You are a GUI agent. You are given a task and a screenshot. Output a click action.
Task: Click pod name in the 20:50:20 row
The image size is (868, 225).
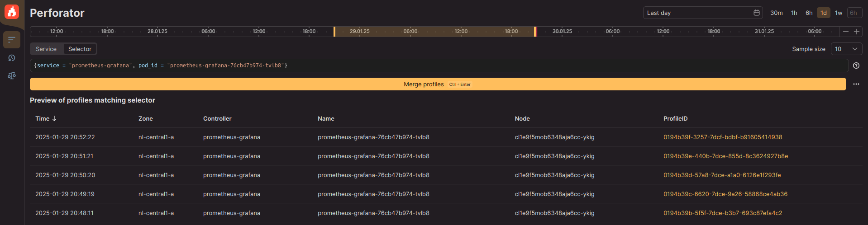pos(373,175)
